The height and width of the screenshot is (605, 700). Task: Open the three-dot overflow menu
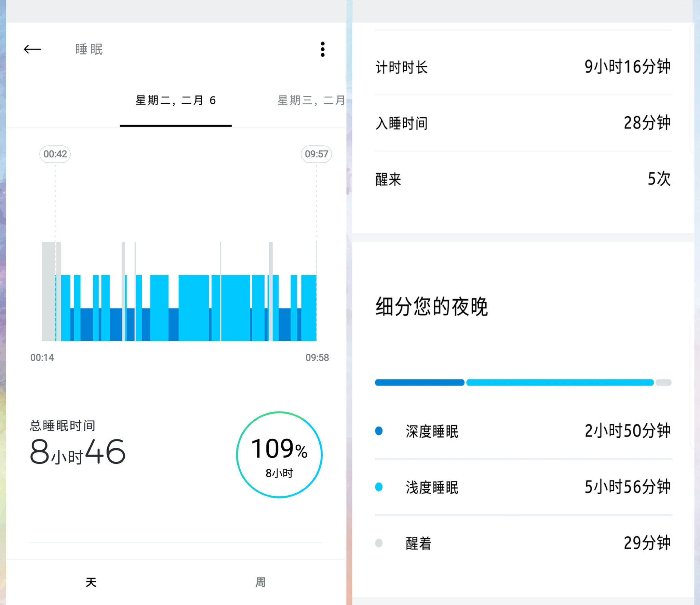323,49
